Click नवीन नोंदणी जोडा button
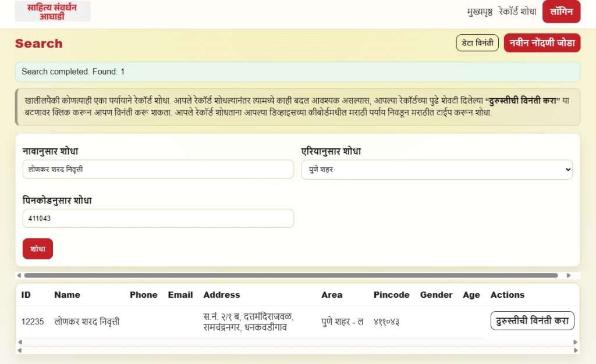Image resolution: width=596 pixels, height=364 pixels. (542, 43)
